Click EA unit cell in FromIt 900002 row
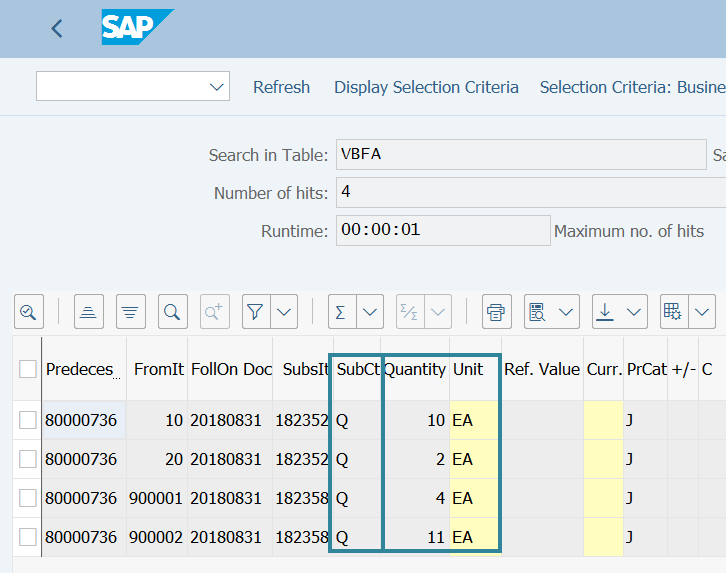 click(475, 537)
